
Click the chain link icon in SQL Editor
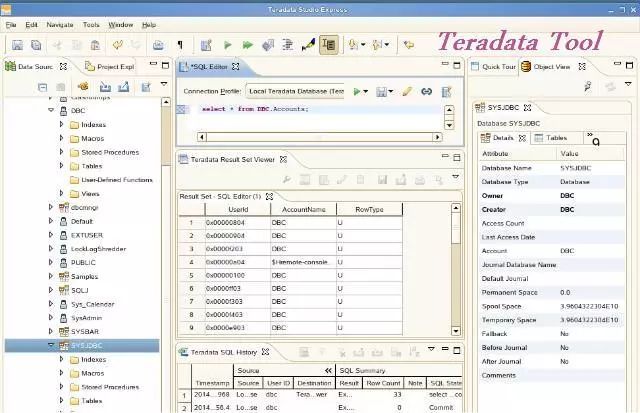point(427,91)
